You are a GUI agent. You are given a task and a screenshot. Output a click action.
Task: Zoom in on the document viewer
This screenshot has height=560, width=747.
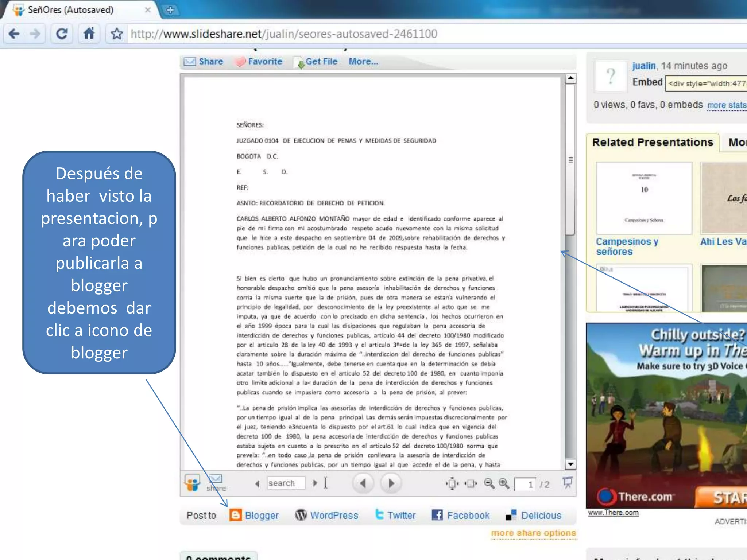pos(504,483)
